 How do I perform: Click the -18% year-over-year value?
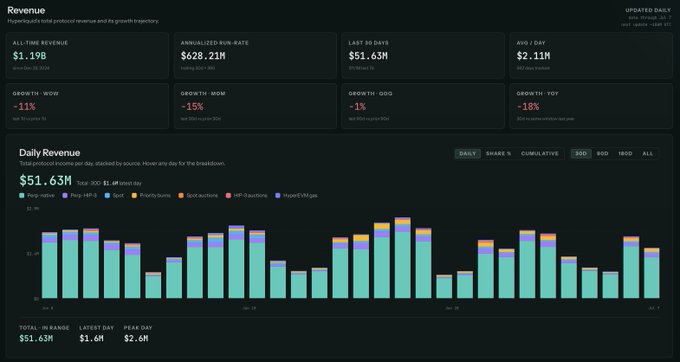pos(528,107)
